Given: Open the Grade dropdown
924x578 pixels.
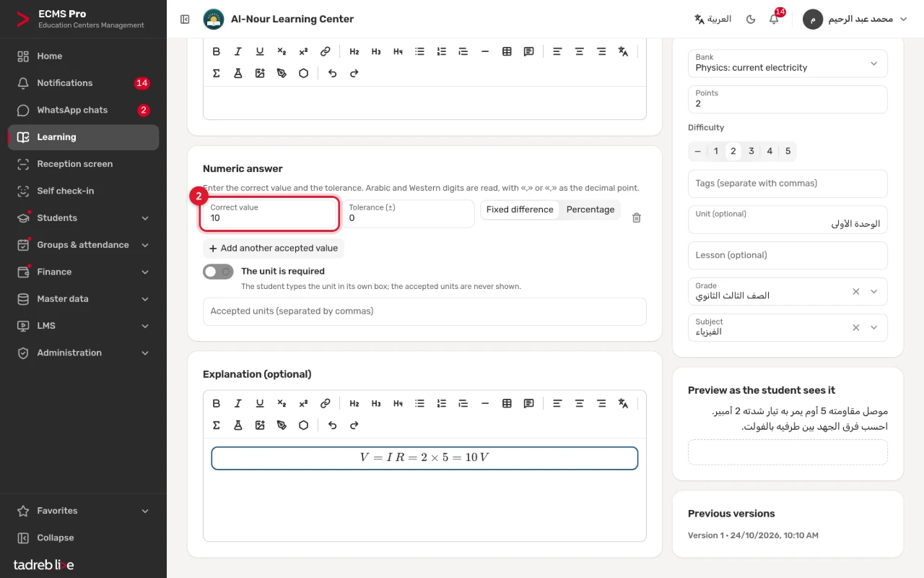Looking at the screenshot, I should 873,291.
